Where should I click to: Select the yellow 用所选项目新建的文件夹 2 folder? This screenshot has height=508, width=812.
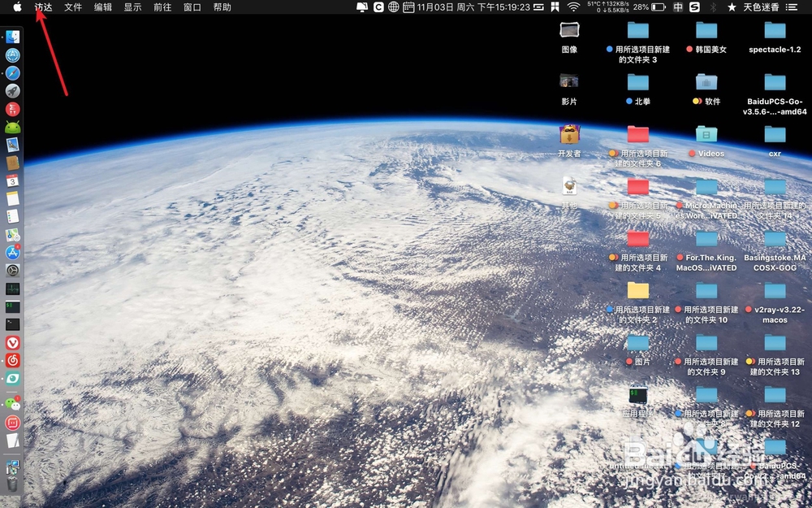click(638, 290)
